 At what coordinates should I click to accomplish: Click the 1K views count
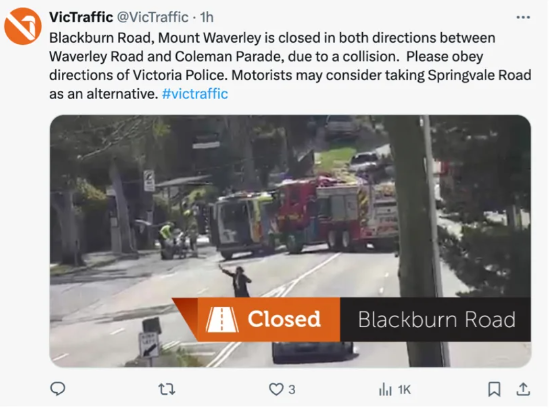click(404, 389)
